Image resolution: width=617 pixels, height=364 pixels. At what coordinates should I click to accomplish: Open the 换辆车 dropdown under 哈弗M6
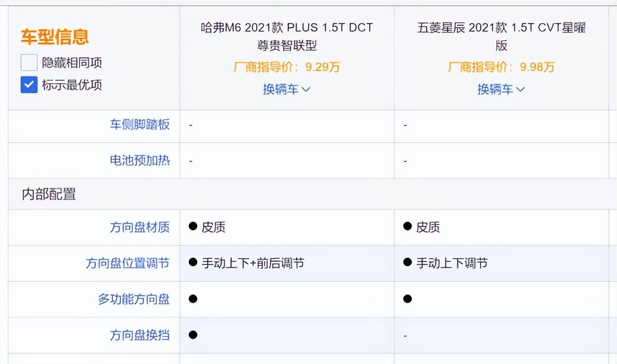point(286,89)
